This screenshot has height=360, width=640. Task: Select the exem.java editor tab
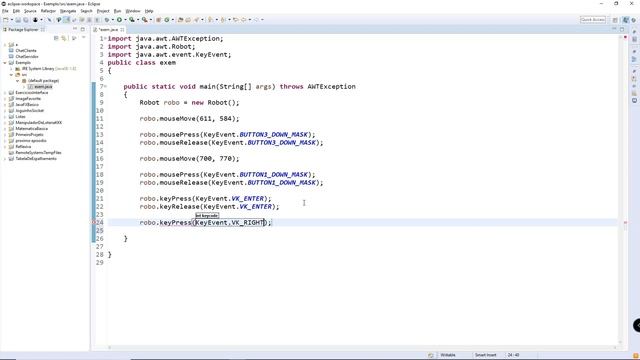[x=108, y=29]
